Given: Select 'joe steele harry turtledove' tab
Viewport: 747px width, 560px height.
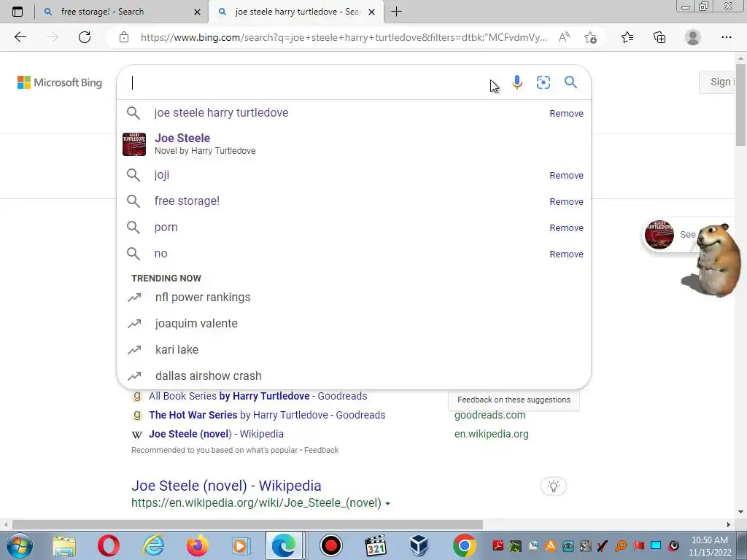Looking at the screenshot, I should (x=298, y=12).
